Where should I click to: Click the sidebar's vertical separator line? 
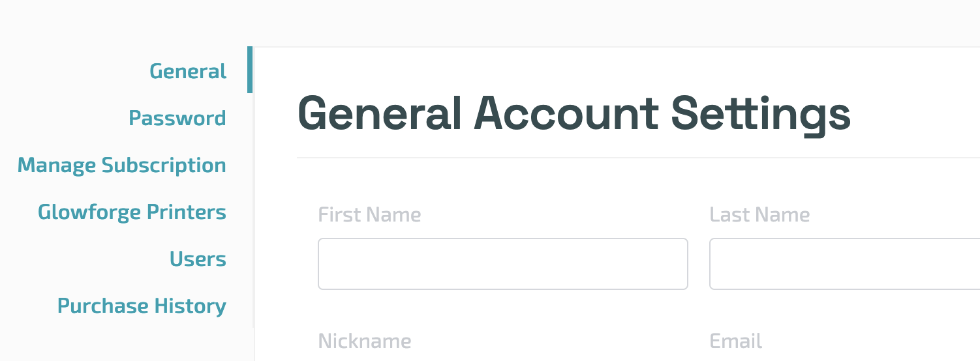click(x=253, y=209)
